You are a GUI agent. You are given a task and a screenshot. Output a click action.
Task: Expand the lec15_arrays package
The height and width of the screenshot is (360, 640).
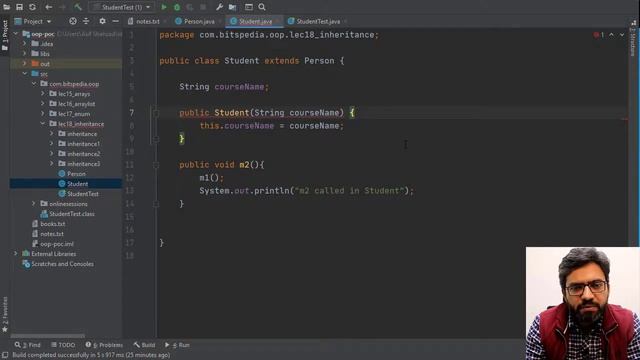[x=43, y=93]
